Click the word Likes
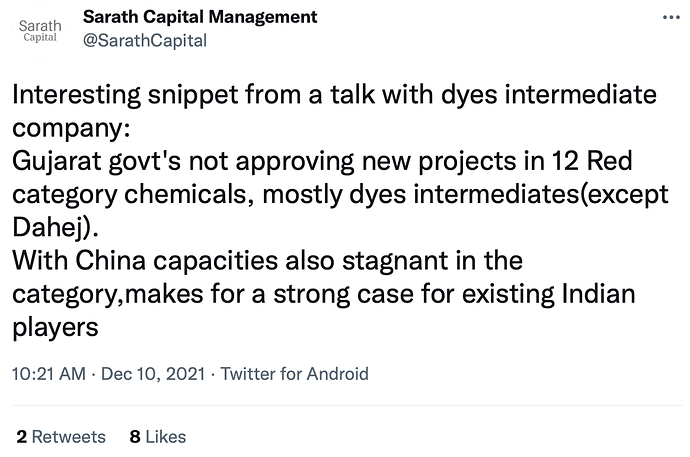 165,436
